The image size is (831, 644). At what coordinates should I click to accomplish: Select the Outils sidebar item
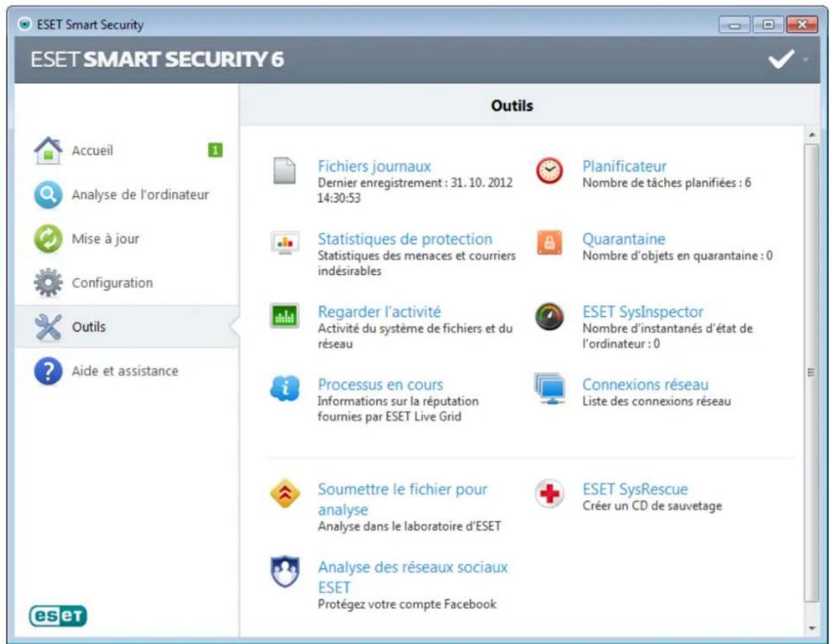(x=128, y=327)
